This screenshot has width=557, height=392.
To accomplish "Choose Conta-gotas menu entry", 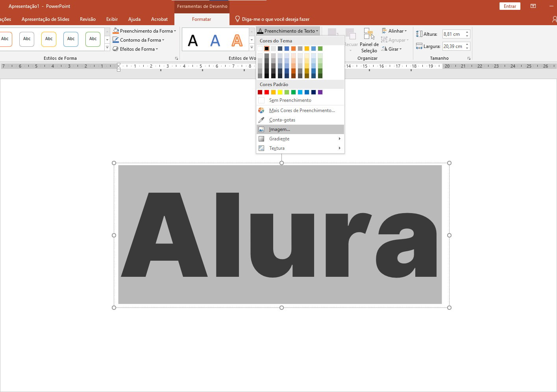I will [x=300, y=120].
